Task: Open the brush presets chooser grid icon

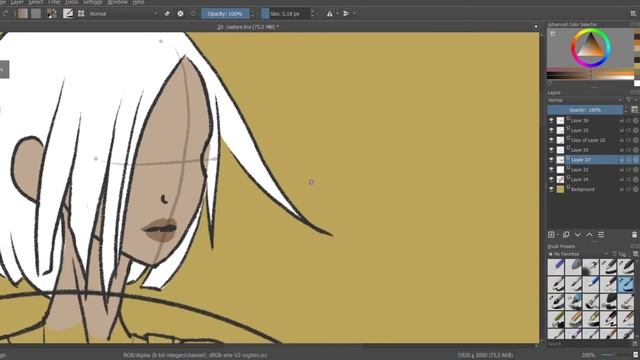Action: 81,13
